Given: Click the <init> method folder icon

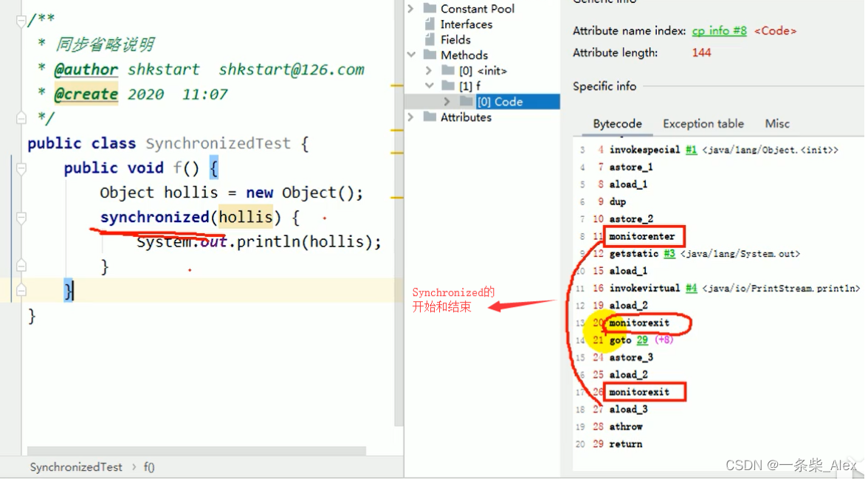Looking at the screenshot, I should [x=448, y=70].
